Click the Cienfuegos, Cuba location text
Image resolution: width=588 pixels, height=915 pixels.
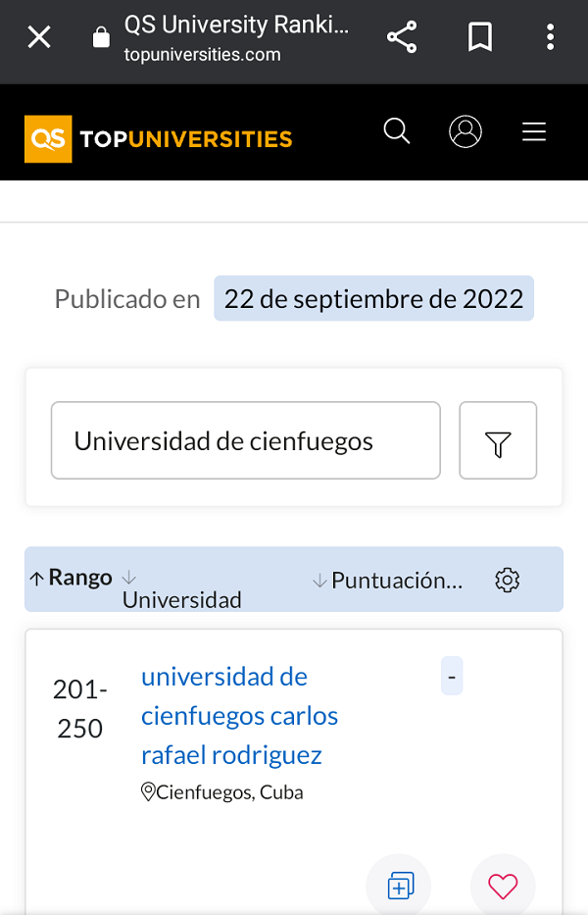[228, 792]
